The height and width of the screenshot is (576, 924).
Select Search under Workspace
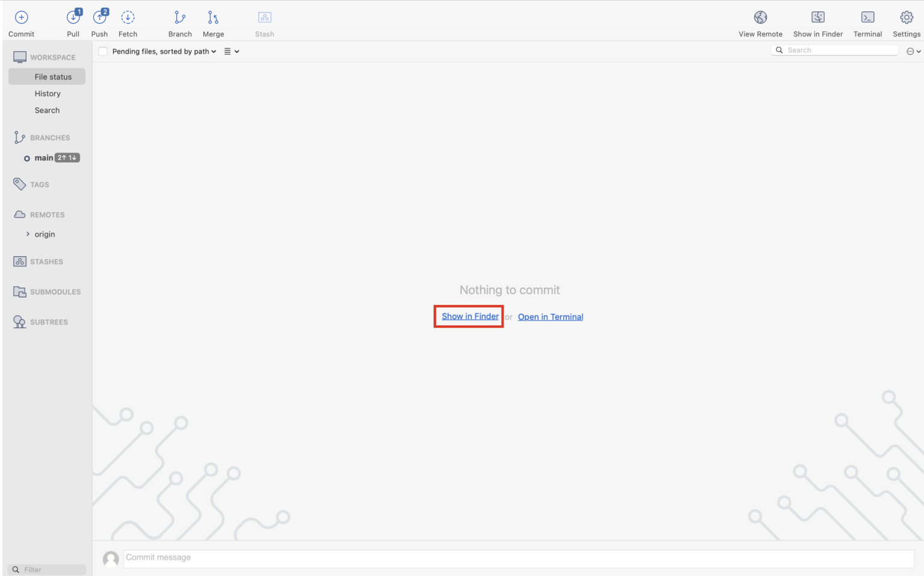[x=47, y=111]
